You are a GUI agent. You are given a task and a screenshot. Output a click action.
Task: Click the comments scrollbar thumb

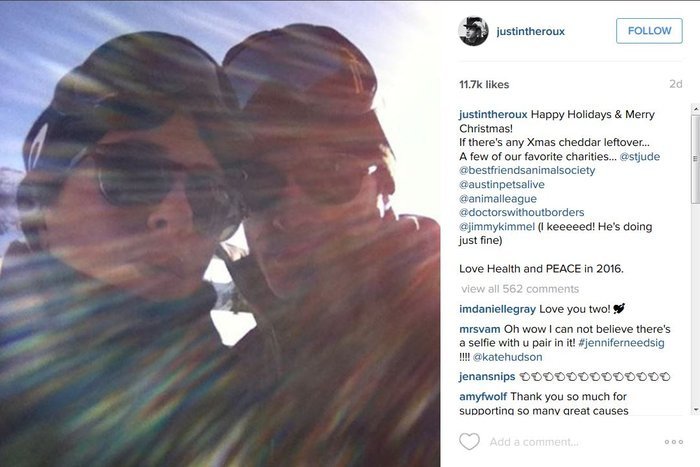tap(696, 159)
